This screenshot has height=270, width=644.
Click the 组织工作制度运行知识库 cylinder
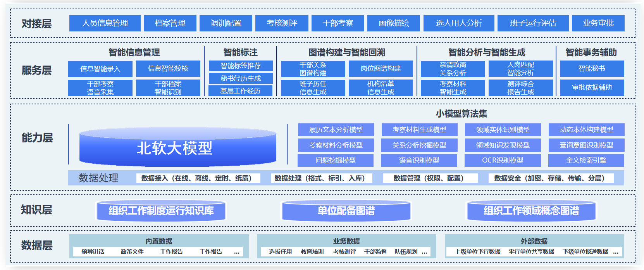tap(161, 211)
